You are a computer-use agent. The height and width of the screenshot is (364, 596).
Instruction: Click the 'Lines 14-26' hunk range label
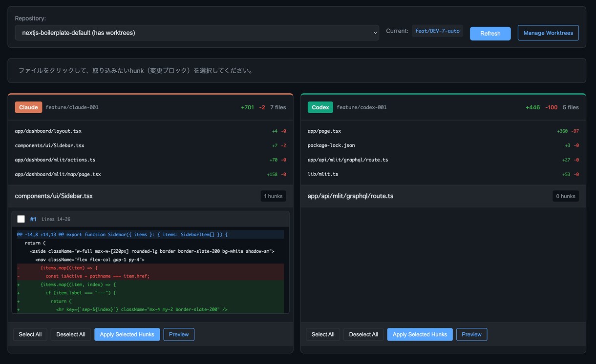pyautogui.click(x=56, y=220)
